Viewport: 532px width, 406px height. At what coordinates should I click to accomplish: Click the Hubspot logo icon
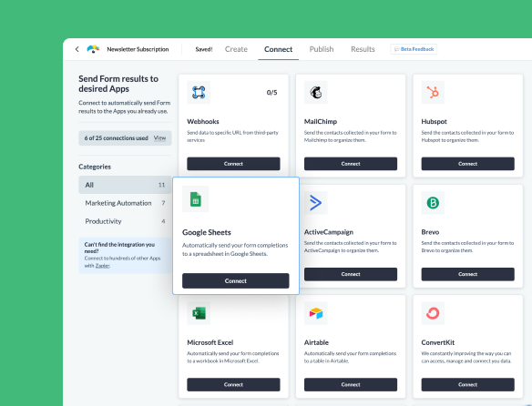pos(433,92)
